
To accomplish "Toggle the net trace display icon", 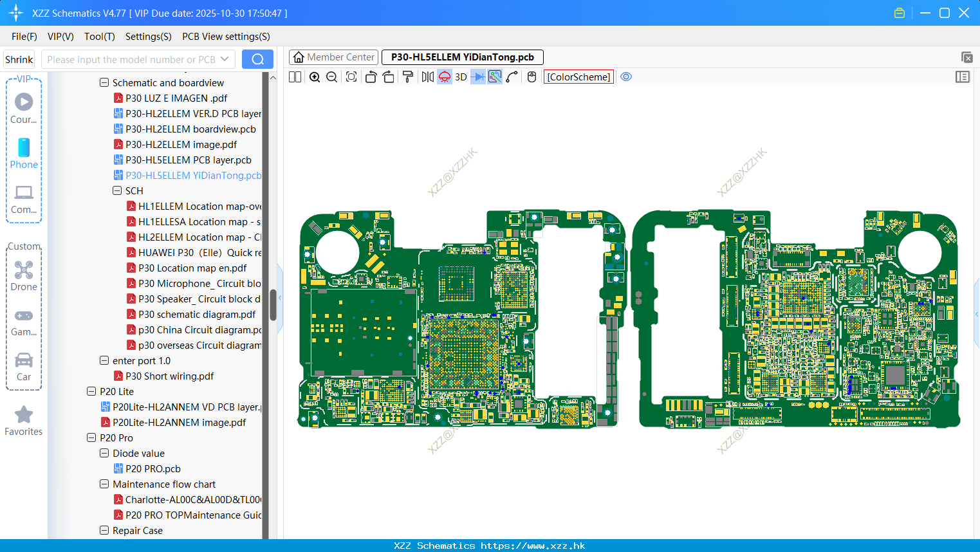I will 495,77.
